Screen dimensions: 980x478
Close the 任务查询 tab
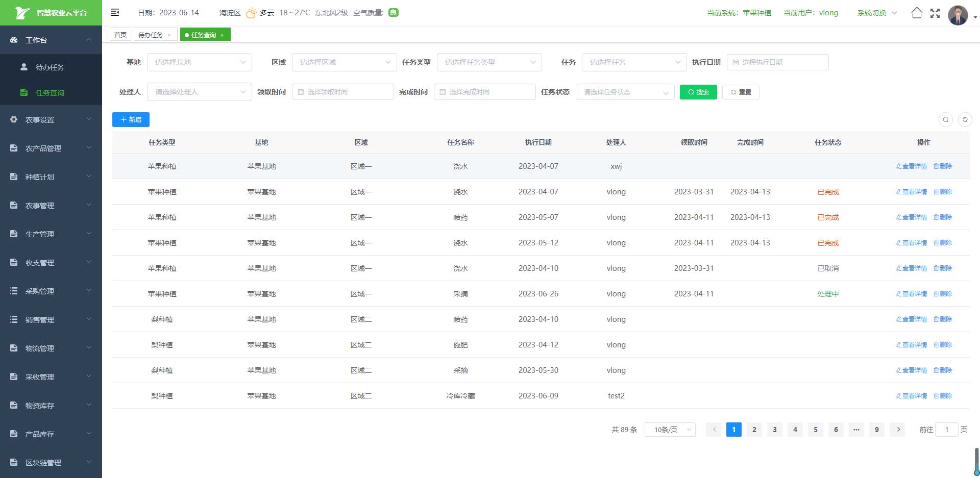click(x=222, y=35)
